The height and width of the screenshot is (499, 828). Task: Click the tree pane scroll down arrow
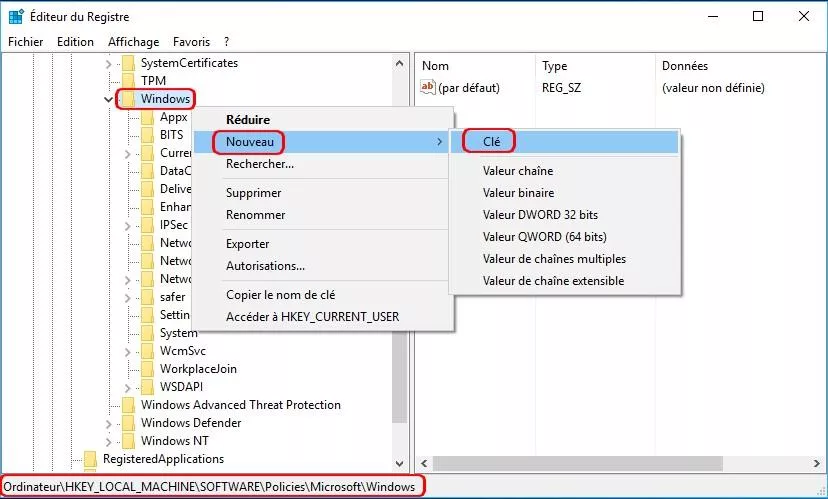[x=400, y=464]
